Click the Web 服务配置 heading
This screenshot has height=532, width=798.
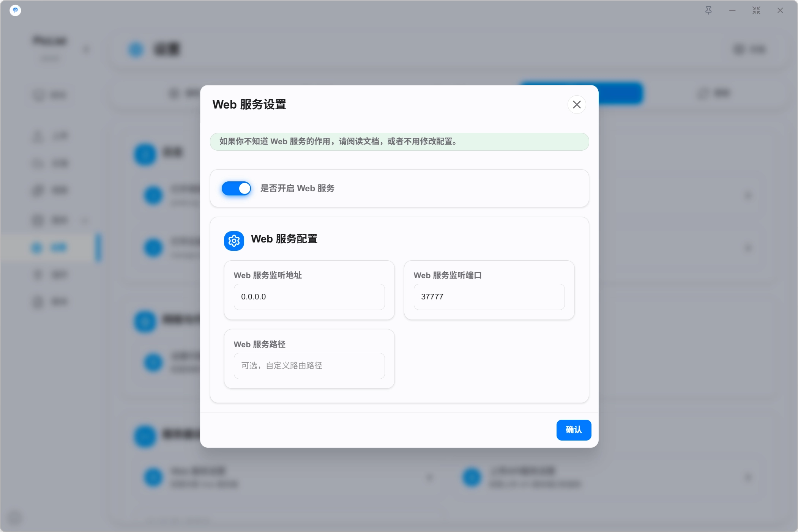coord(284,239)
